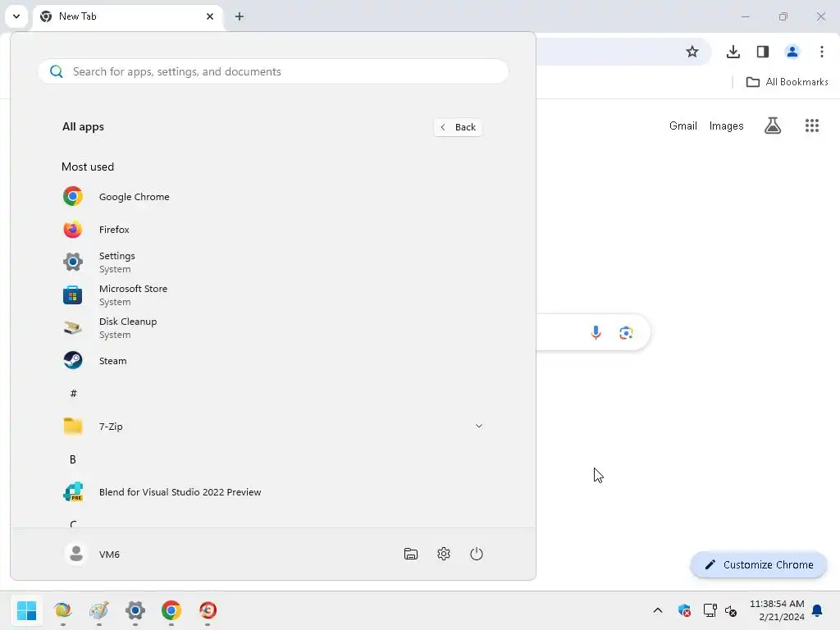
Task: Start voice search with microphone icon
Action: click(x=596, y=333)
